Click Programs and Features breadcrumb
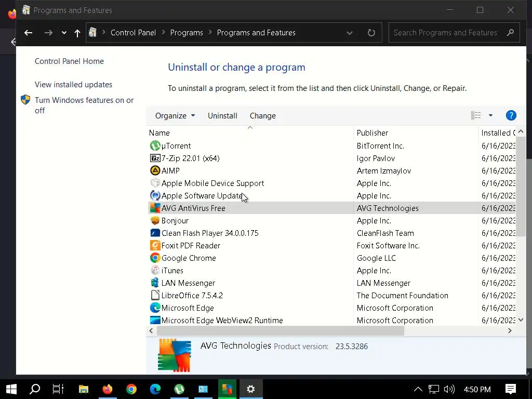The height and width of the screenshot is (399, 532). (x=256, y=33)
